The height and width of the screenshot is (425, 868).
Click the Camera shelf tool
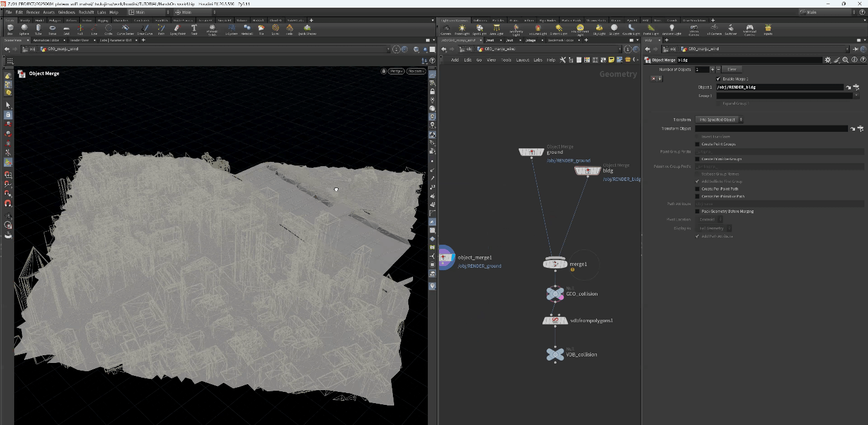click(x=446, y=29)
